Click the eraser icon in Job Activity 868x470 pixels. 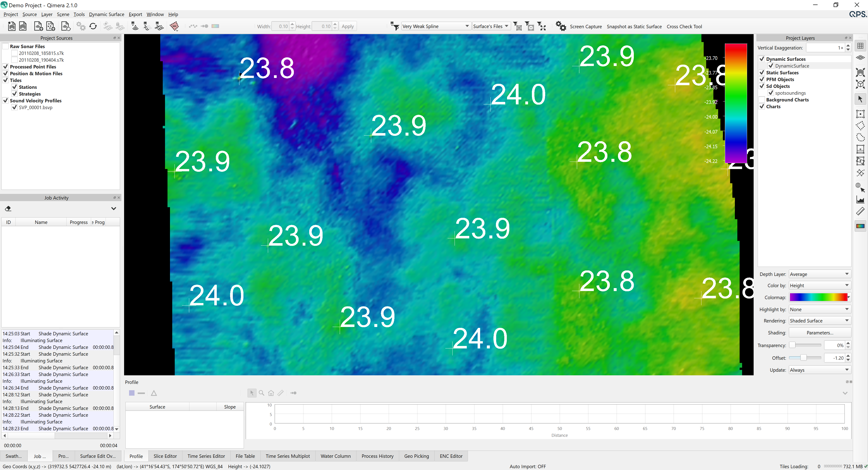[8, 209]
